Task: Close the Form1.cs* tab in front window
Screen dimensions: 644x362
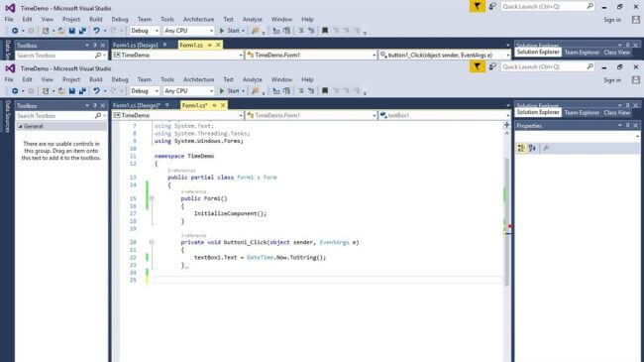Action: [x=223, y=105]
